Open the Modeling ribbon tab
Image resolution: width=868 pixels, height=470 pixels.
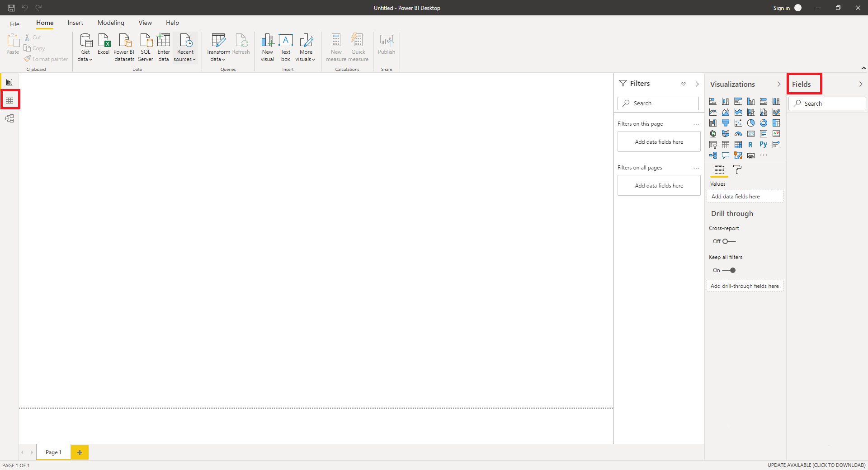tap(111, 23)
